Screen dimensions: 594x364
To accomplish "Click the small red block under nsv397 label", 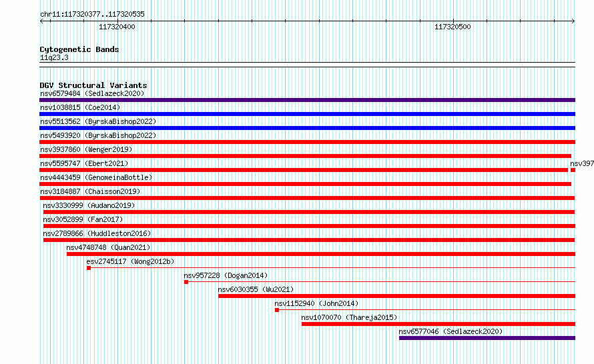I will coord(573,170).
